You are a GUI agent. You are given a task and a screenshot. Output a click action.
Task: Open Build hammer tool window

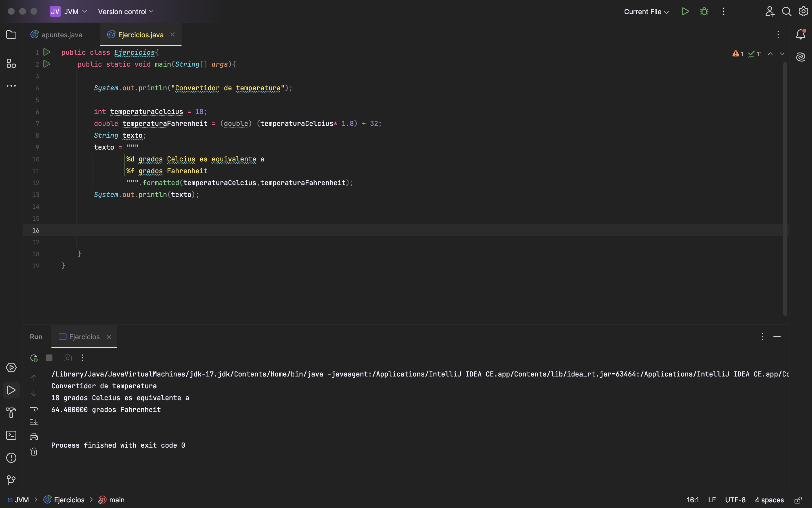11,413
